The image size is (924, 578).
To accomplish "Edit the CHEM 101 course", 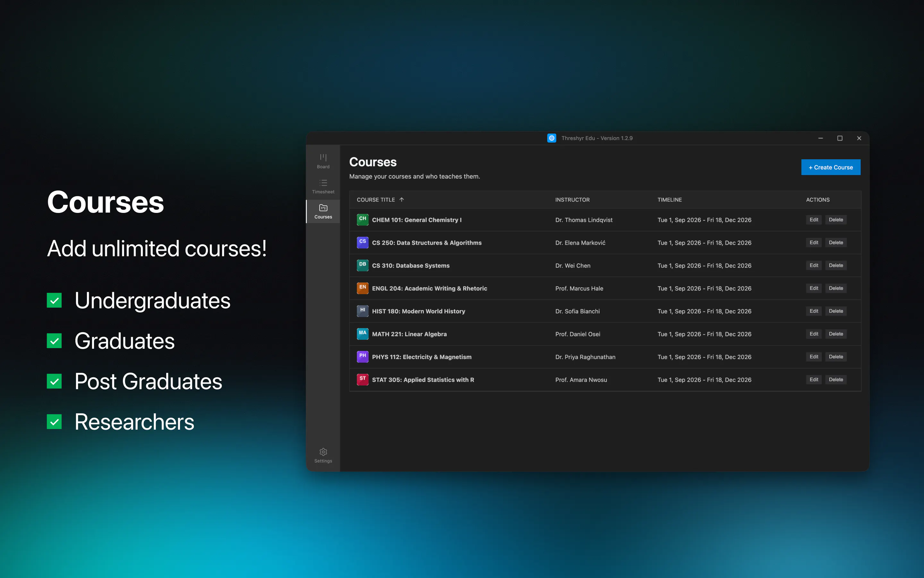I will [x=814, y=220].
